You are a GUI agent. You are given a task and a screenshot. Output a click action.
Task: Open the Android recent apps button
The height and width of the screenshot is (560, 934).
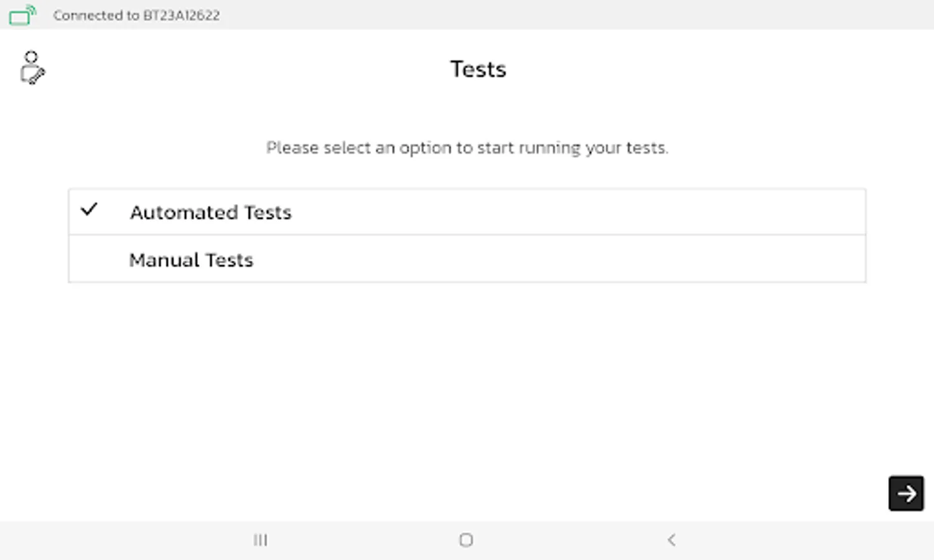click(260, 540)
